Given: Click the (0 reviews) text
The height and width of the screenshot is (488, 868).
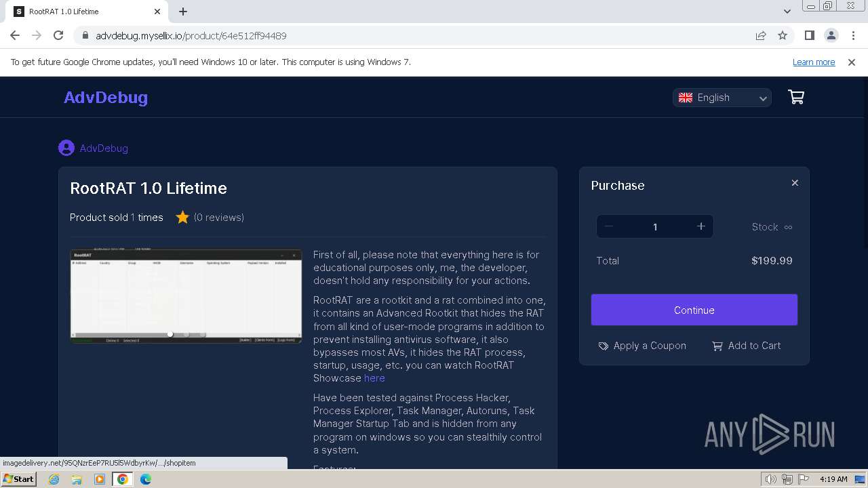Looking at the screenshot, I should point(219,218).
